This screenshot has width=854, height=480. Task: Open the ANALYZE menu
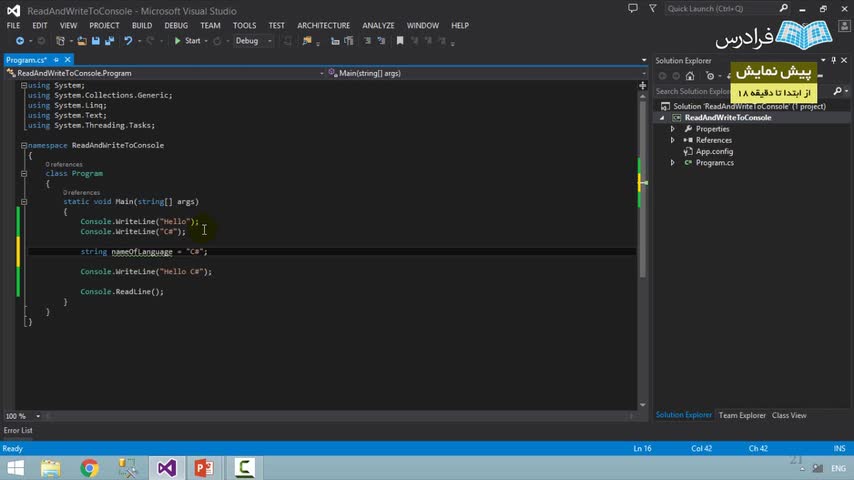379,26
